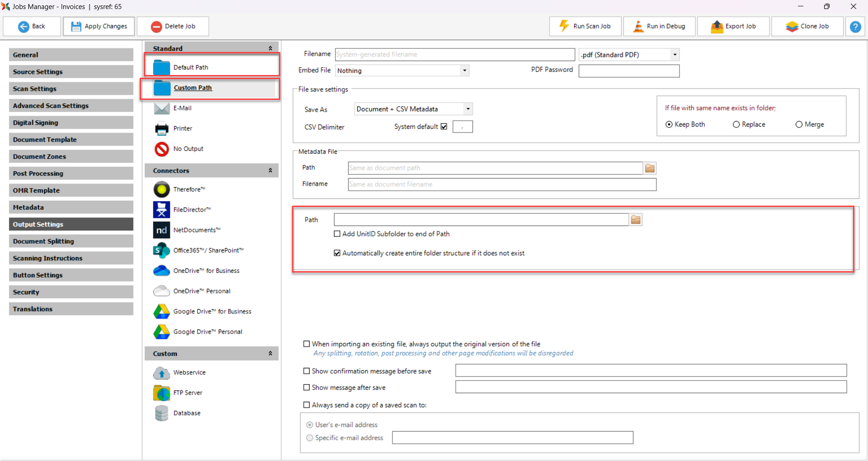Select the FileDirector connector icon

(161, 210)
